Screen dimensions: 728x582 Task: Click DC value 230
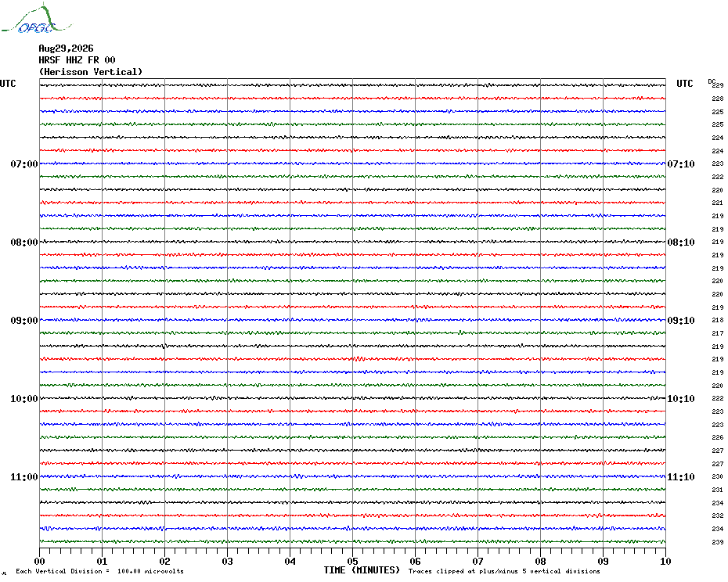[718, 476]
